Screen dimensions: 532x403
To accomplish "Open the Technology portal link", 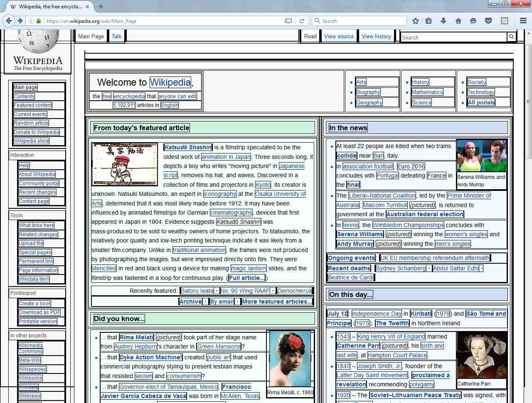I will 481,92.
